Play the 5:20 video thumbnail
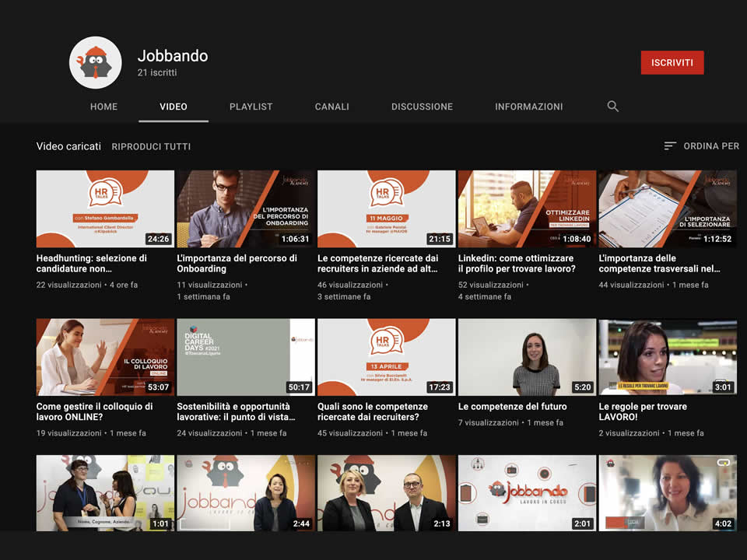Viewport: 747px width, 560px height. pyautogui.click(x=527, y=357)
